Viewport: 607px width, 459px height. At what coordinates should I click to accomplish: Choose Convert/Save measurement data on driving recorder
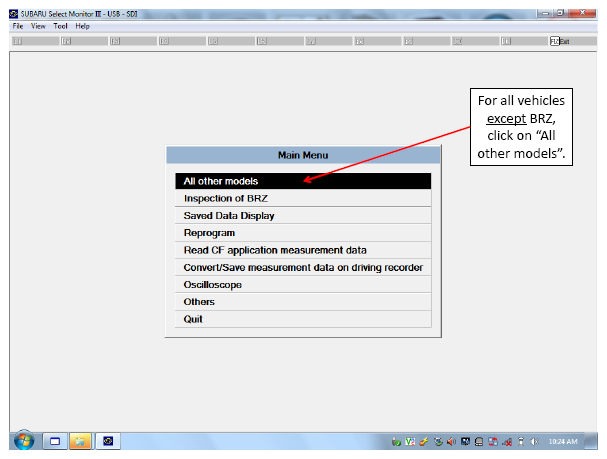[303, 267]
